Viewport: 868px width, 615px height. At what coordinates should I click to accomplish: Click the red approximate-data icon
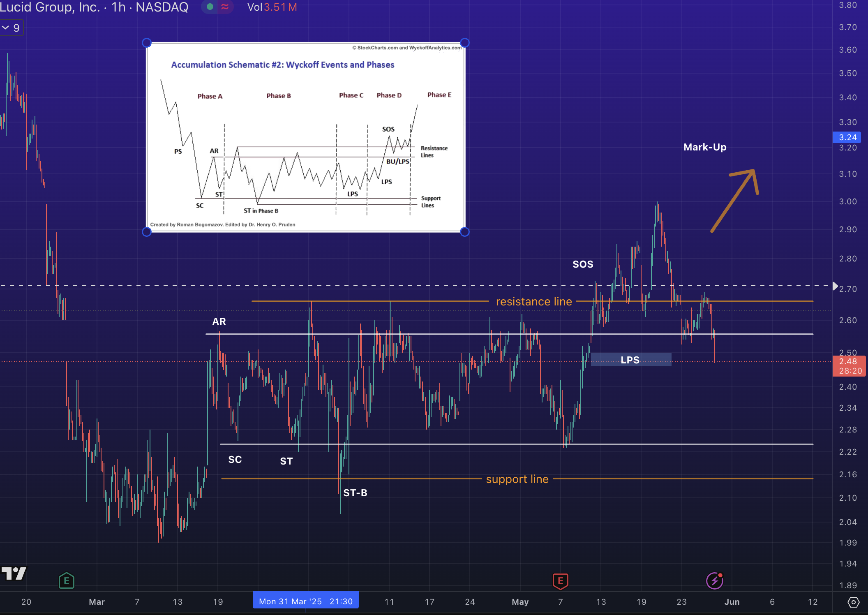225,7
